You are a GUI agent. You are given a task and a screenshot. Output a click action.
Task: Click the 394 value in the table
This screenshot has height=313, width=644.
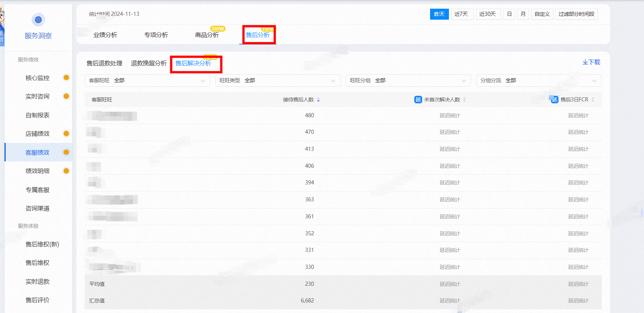tap(310, 183)
